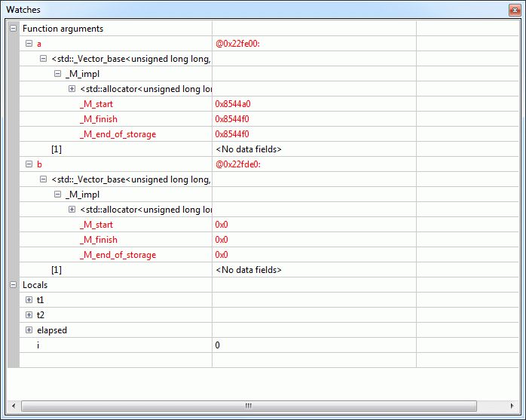
Task: Click the horizontal scrollbar left arrow
Action: (x=14, y=406)
